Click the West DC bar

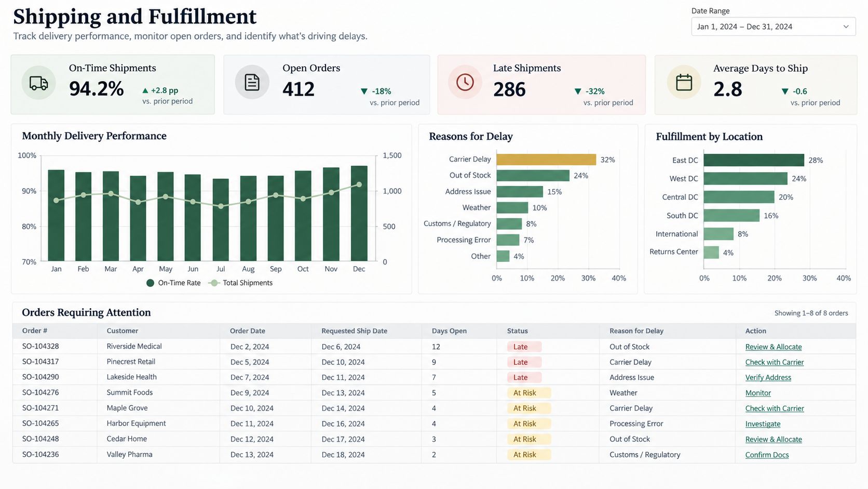[x=745, y=179]
